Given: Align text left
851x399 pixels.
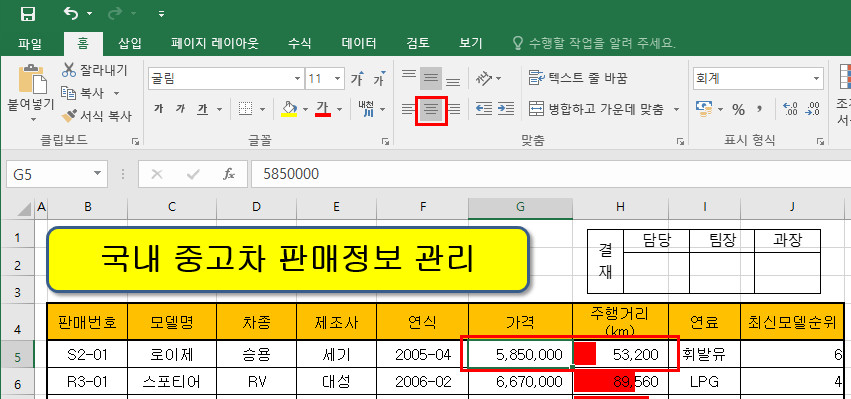Looking at the screenshot, I should pos(408,110).
